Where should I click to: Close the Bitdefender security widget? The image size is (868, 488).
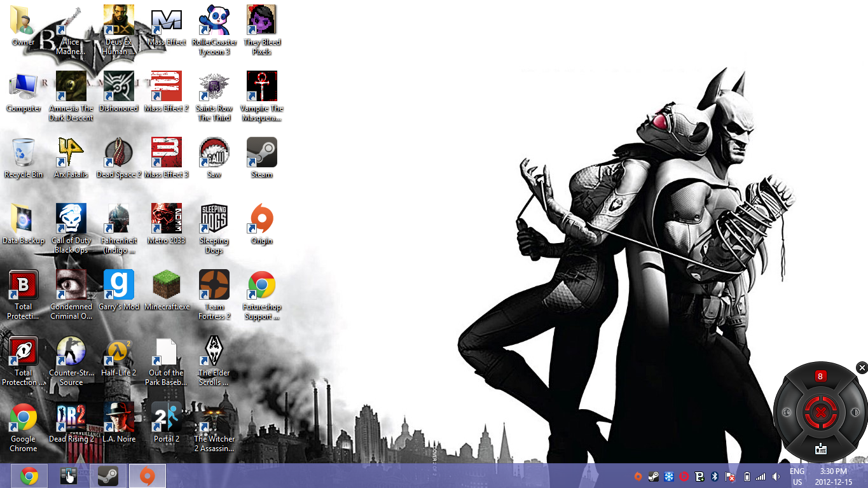click(862, 368)
